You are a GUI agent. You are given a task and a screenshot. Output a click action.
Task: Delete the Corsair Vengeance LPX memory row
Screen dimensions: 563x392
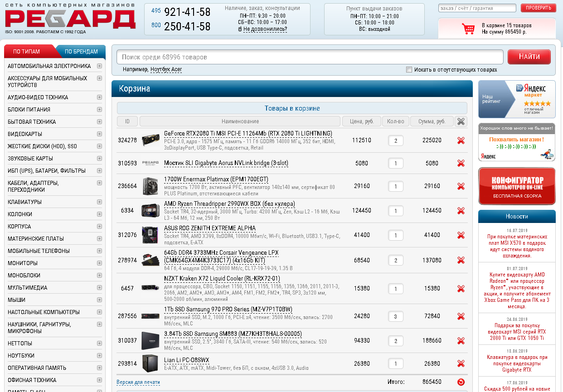click(461, 260)
